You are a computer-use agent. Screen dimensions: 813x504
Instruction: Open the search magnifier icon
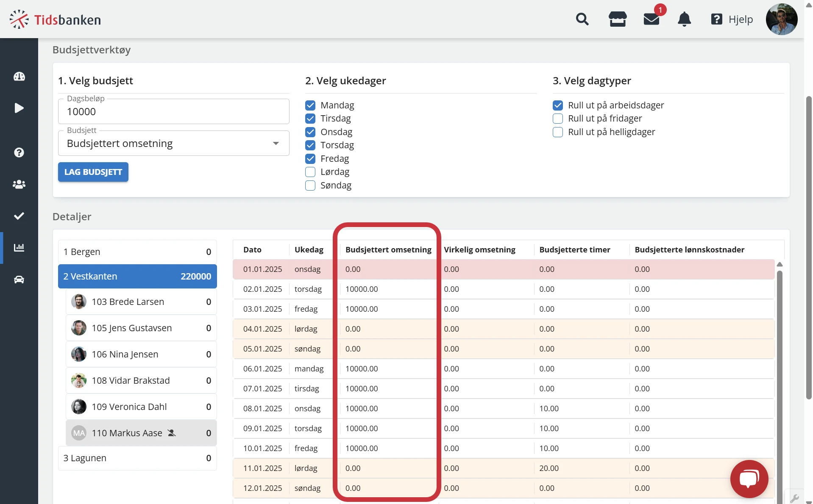tap(582, 19)
